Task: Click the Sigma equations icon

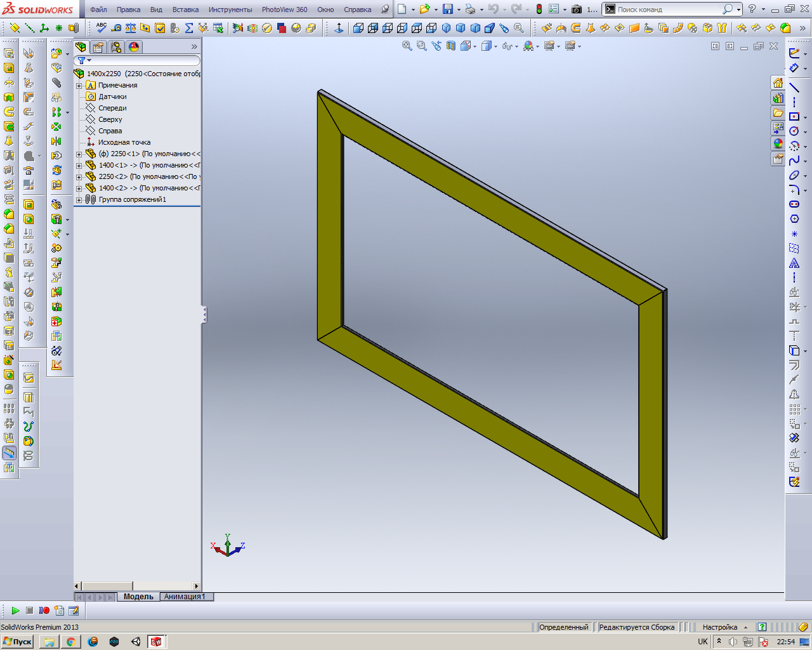Action: pyautogui.click(x=189, y=28)
